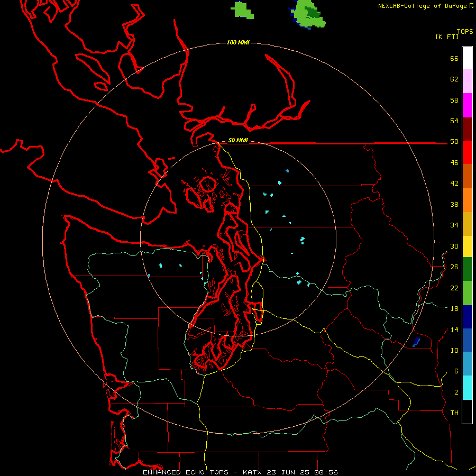Click the medium blue 10 kft swatch
Viewport: 476px width, 476px height.
click(x=467, y=340)
